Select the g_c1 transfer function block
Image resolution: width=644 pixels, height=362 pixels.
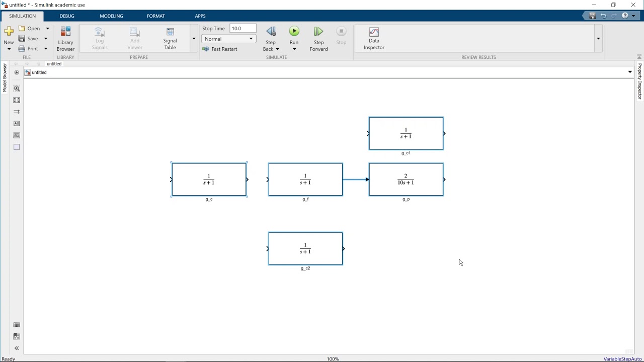point(406,133)
